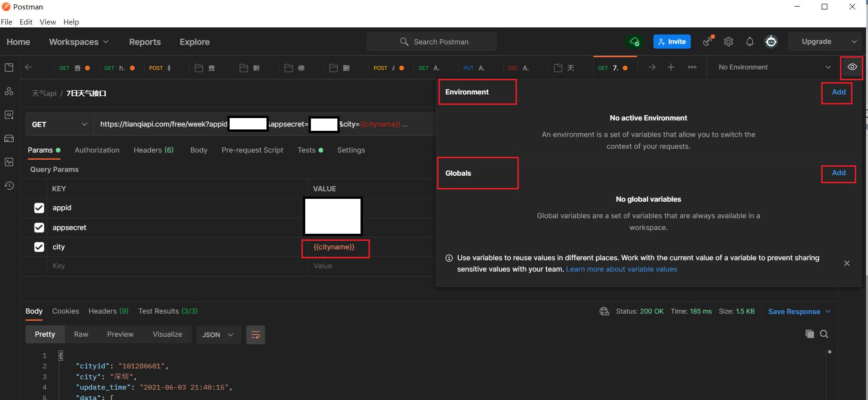
Task: Switch to the request Body tab
Action: pos(199,150)
